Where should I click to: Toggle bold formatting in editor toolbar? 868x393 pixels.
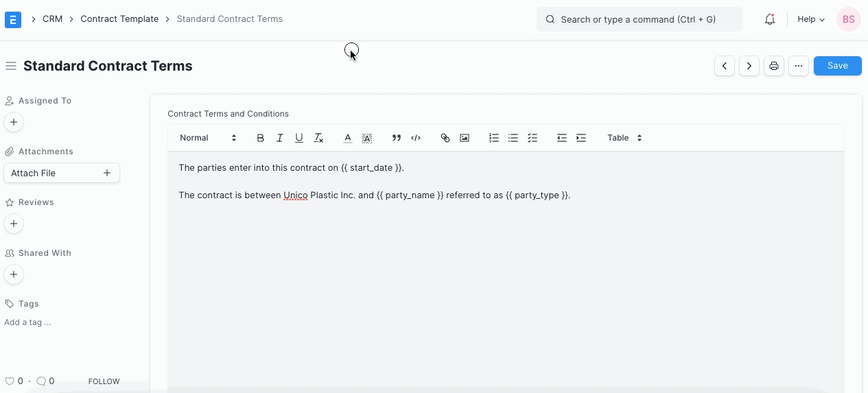261,138
